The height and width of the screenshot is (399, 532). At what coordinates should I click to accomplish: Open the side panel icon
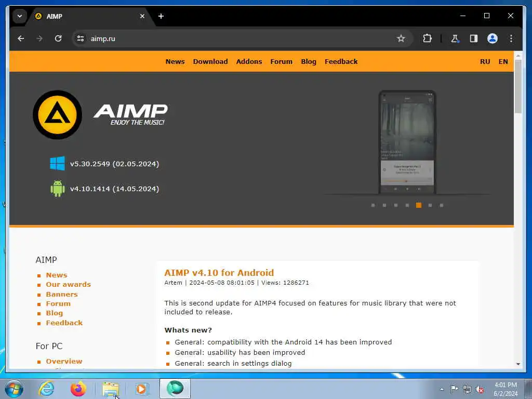click(x=474, y=38)
